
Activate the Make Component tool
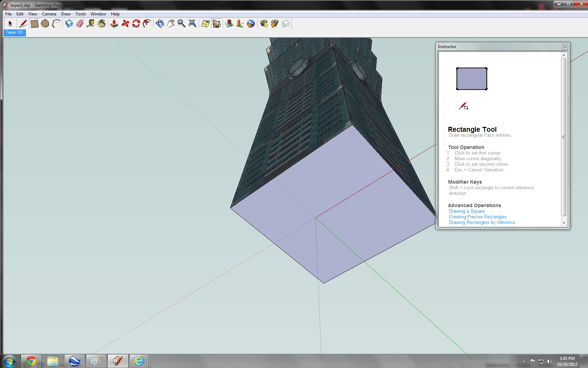[x=69, y=23]
